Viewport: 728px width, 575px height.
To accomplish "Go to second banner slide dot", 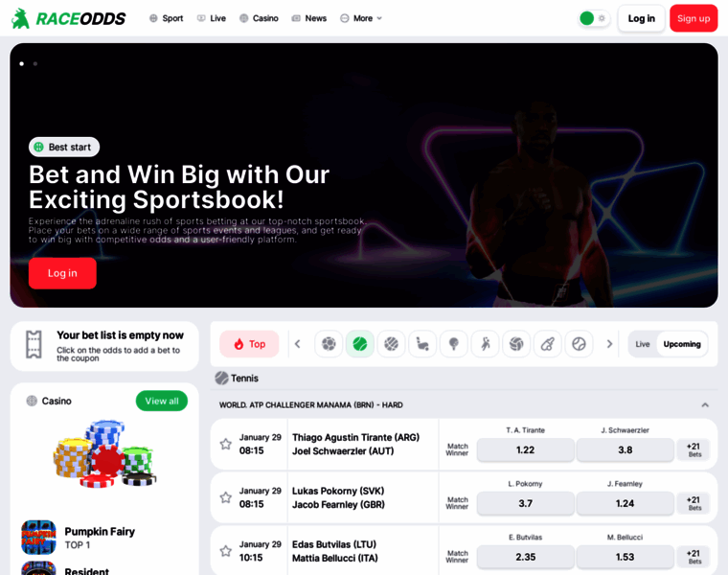I will click(35, 63).
